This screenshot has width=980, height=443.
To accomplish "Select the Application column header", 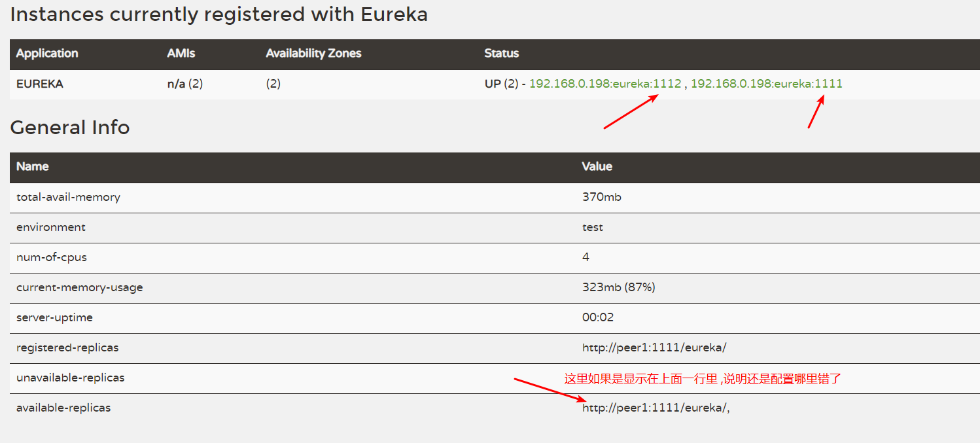I will point(47,54).
